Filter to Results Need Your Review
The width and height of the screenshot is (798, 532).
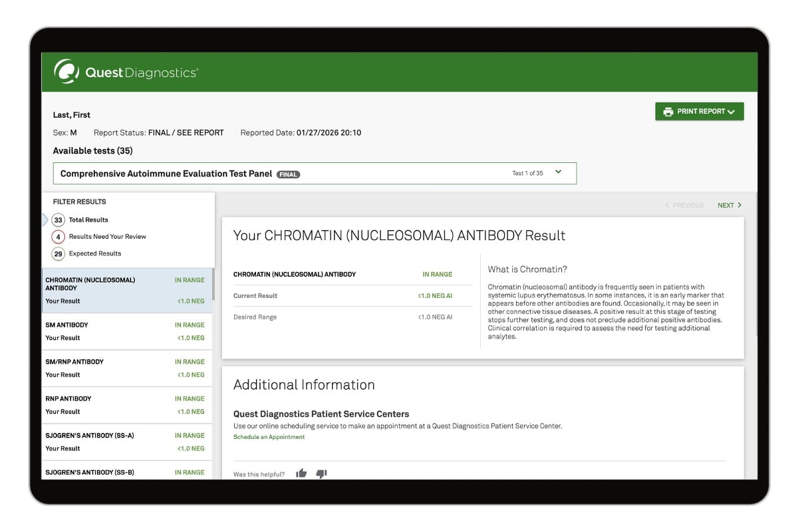(x=108, y=236)
